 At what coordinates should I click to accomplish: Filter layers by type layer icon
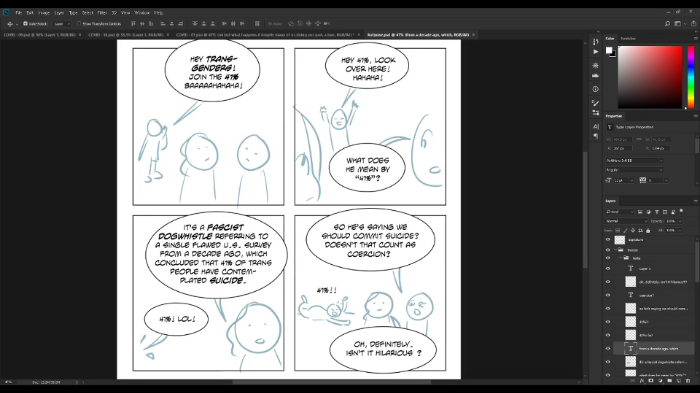tap(657, 212)
